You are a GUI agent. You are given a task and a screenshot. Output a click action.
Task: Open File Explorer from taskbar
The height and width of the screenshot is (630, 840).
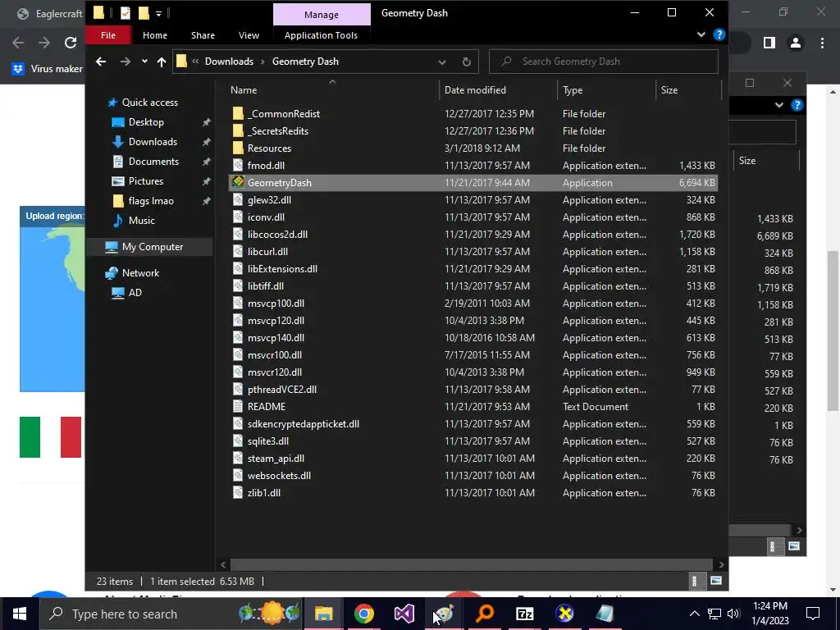pyautogui.click(x=323, y=614)
